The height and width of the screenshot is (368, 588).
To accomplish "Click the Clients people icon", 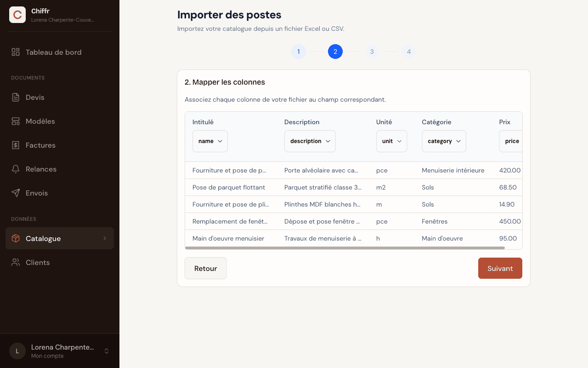I will click(16, 262).
